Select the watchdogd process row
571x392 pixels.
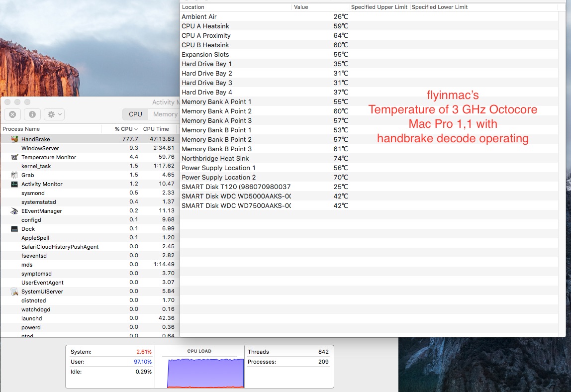point(89,309)
